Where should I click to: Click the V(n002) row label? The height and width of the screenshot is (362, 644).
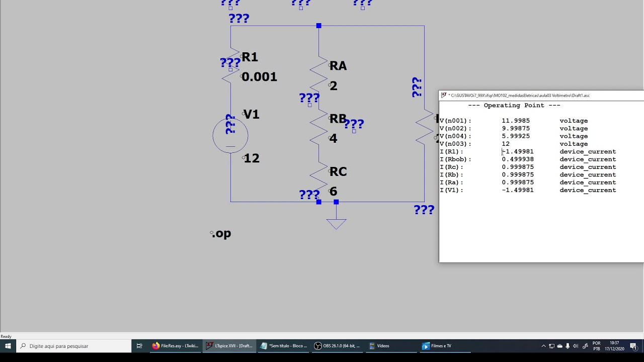(455, 129)
